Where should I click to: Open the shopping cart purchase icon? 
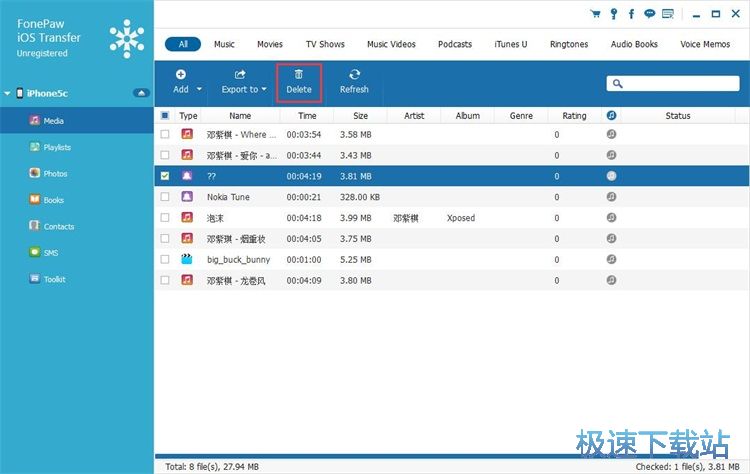(596, 13)
